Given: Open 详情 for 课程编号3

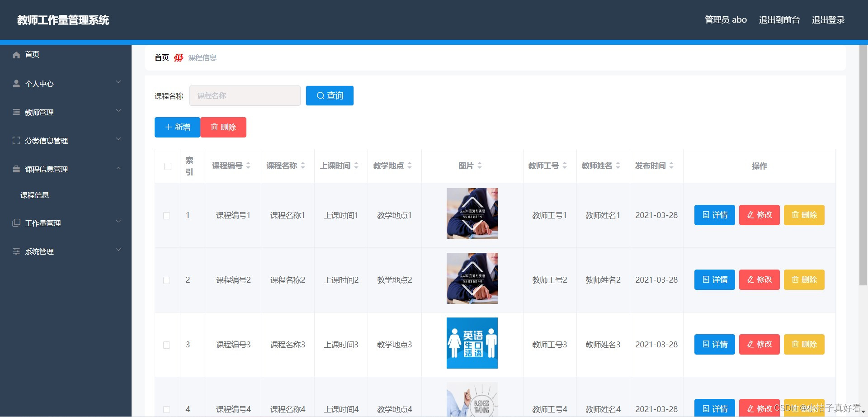Looking at the screenshot, I should tap(714, 344).
